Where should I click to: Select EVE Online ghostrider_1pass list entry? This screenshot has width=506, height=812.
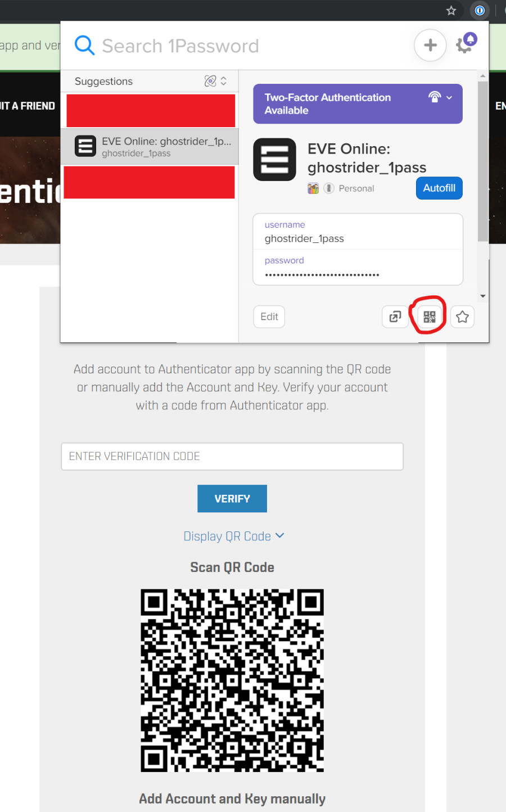(x=150, y=146)
